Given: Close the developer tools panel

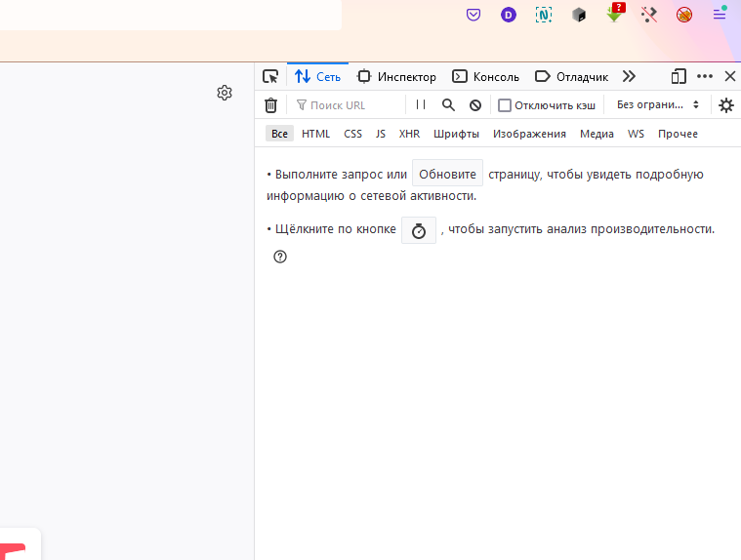Looking at the screenshot, I should (x=730, y=76).
